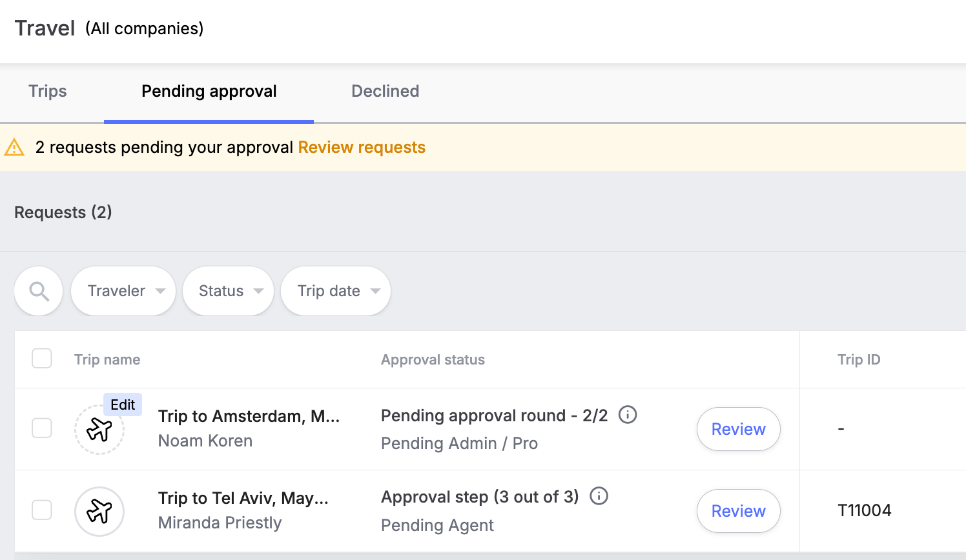Click info icon beside Approval step

(599, 496)
